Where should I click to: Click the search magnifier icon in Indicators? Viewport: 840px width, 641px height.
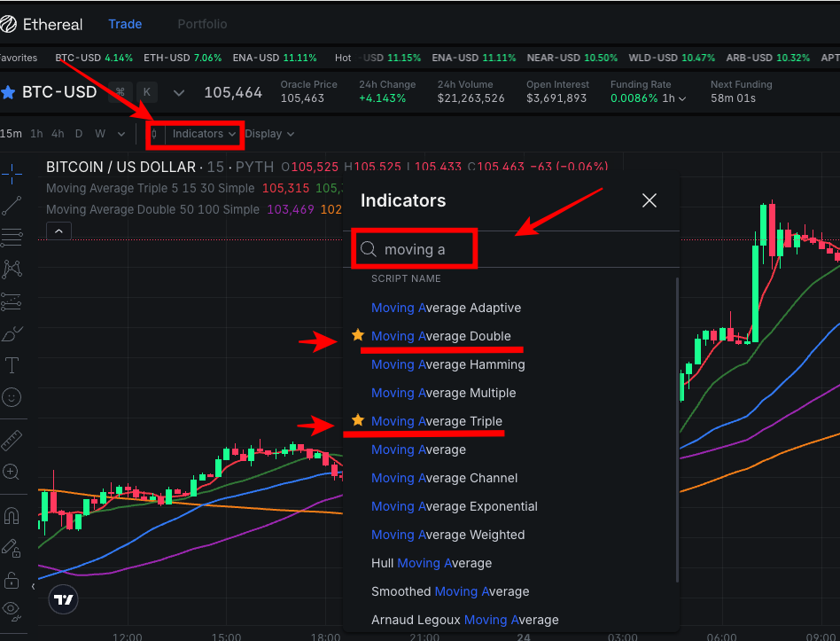tap(368, 249)
